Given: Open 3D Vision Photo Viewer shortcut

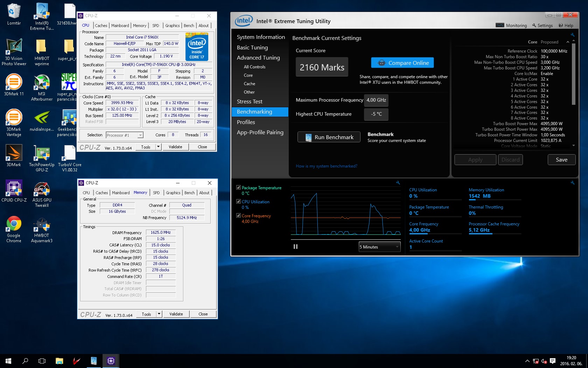Looking at the screenshot, I should tap(14, 52).
